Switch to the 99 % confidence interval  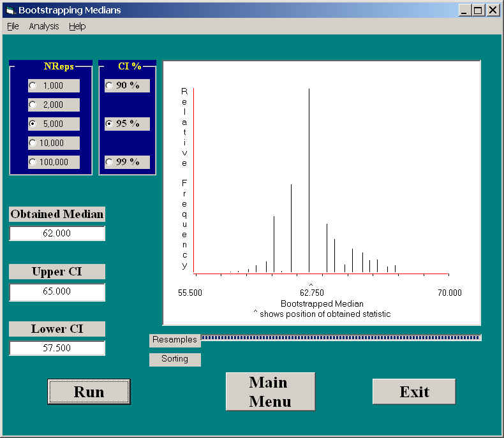point(109,162)
